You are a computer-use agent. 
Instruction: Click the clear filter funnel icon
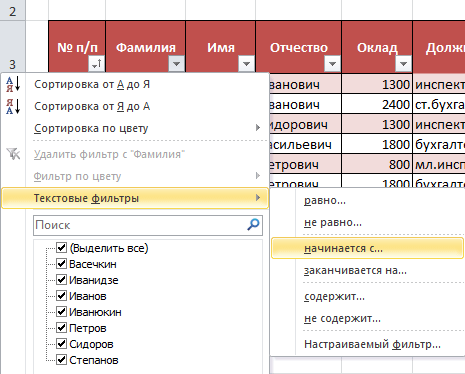[13, 154]
